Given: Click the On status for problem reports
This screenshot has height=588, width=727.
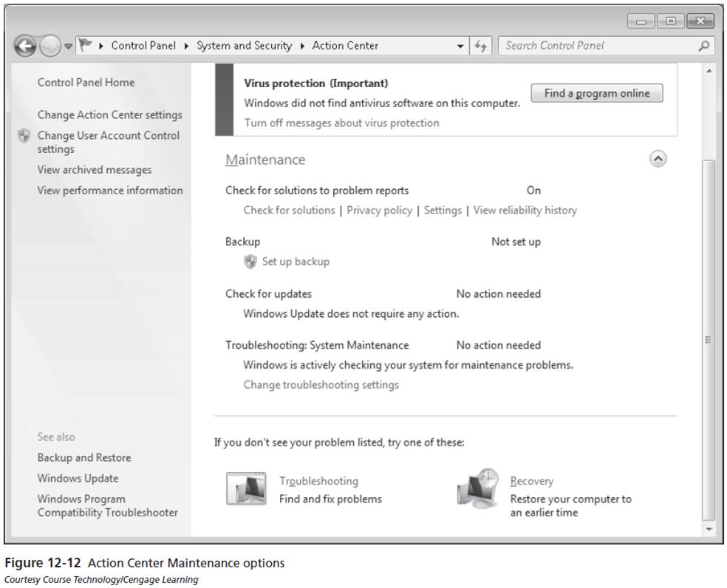Looking at the screenshot, I should point(533,191).
